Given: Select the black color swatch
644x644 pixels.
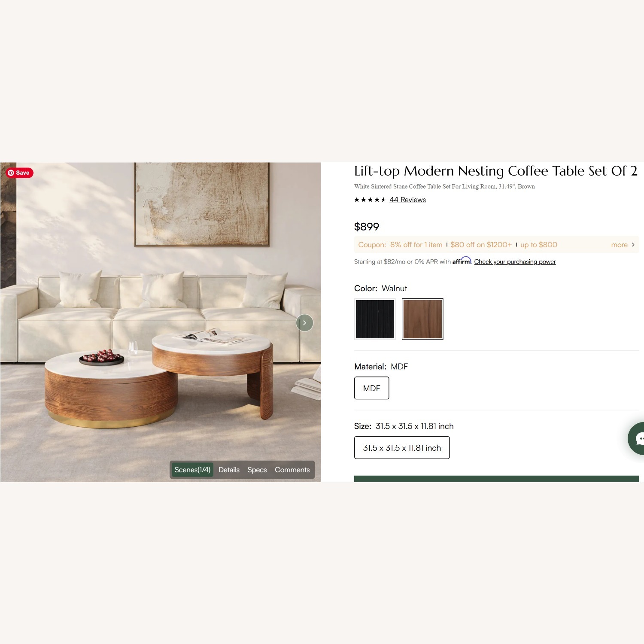Looking at the screenshot, I should click(375, 319).
